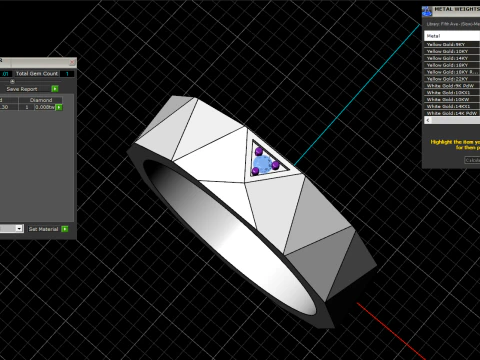This screenshot has width=480, height=360.
Task: Click the metal list's left scroll arrow
Action: 428,120
